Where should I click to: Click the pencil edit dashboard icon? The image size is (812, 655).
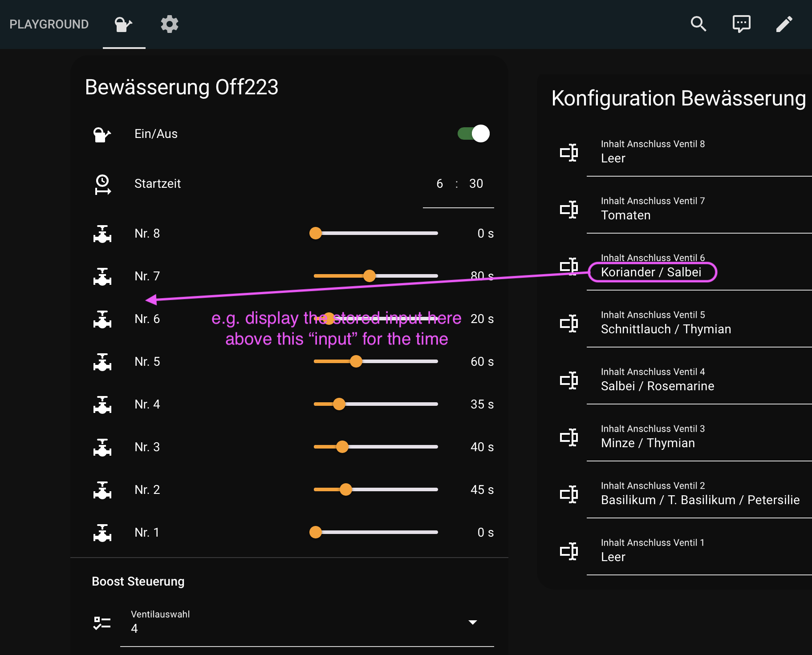(784, 24)
